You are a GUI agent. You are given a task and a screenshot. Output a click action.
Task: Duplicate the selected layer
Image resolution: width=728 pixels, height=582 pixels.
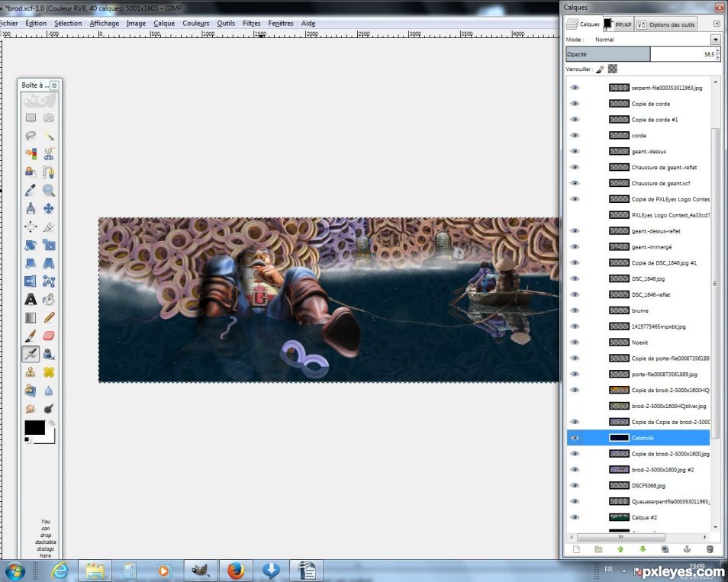[665, 549]
